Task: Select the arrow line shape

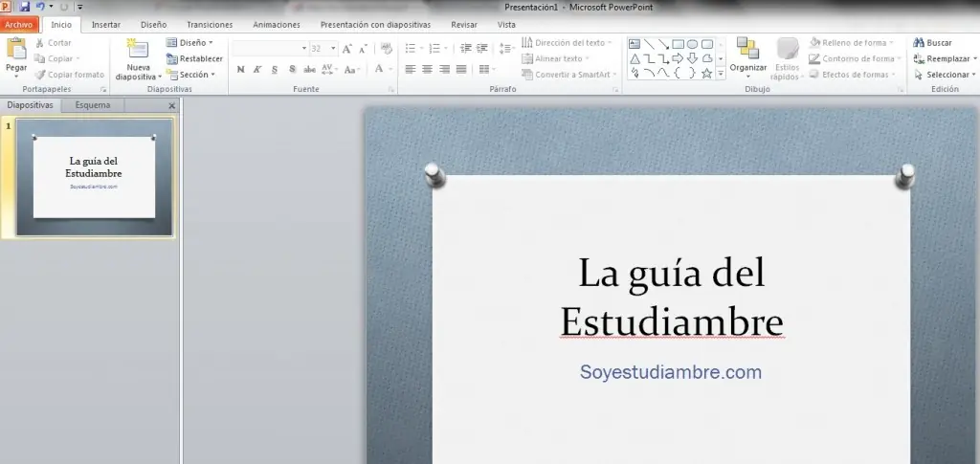Action: pos(664,44)
